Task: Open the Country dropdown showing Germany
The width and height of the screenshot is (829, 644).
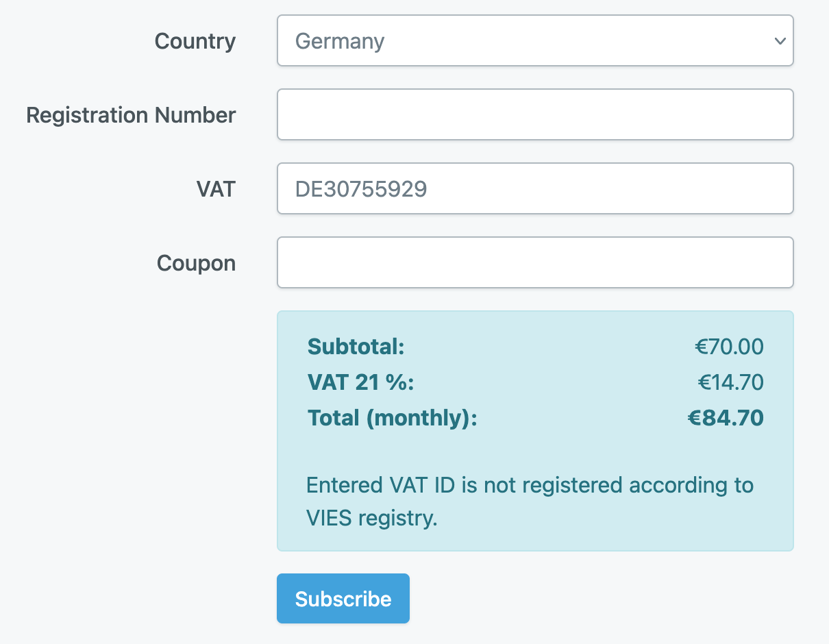Action: pyautogui.click(x=535, y=40)
